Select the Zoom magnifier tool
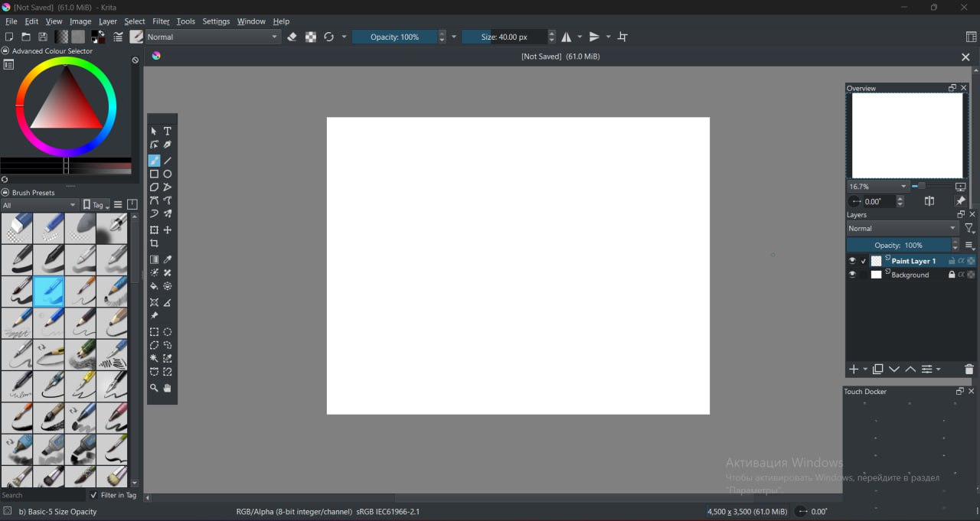Screen dimensions: 980x521 (154, 388)
